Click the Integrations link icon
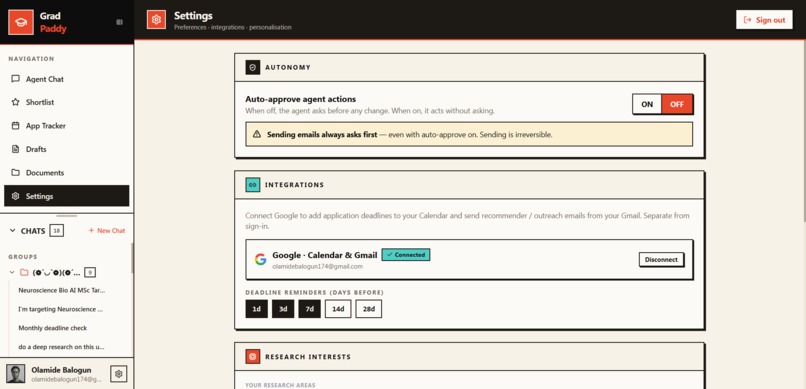This screenshot has width=806, height=389. click(x=252, y=184)
